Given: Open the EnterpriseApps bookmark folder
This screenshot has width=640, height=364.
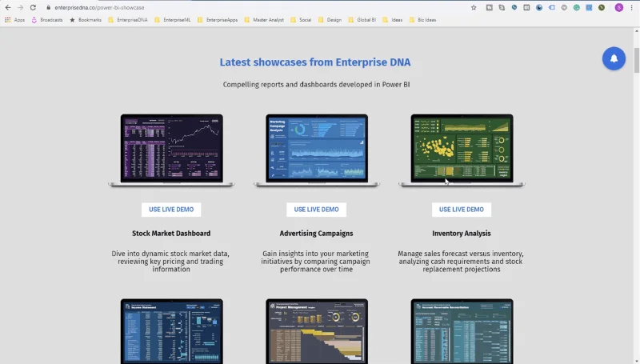Looking at the screenshot, I should [x=218, y=19].
